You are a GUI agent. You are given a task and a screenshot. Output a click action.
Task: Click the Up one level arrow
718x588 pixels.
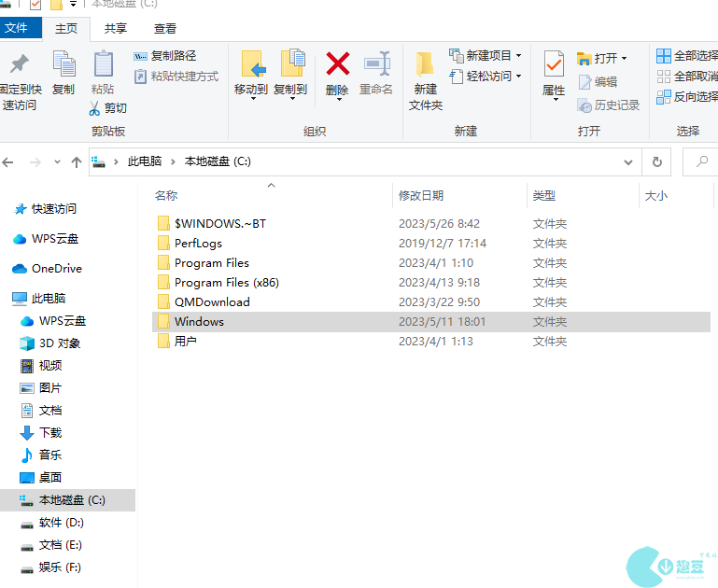pyautogui.click(x=77, y=161)
